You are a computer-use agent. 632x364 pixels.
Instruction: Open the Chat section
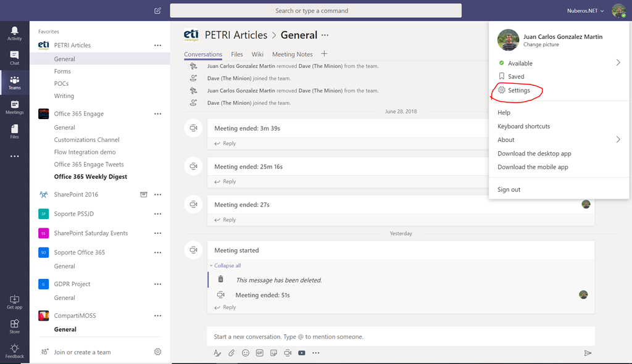pos(15,58)
